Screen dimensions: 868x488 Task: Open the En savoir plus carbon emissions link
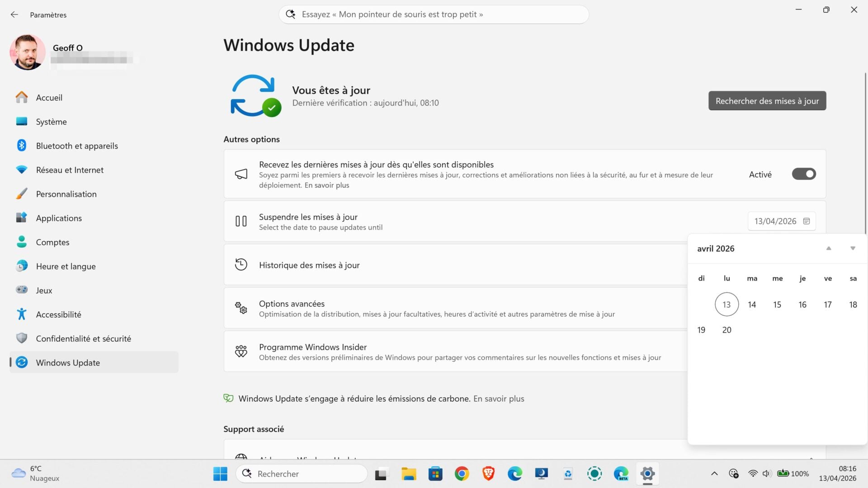(x=499, y=399)
